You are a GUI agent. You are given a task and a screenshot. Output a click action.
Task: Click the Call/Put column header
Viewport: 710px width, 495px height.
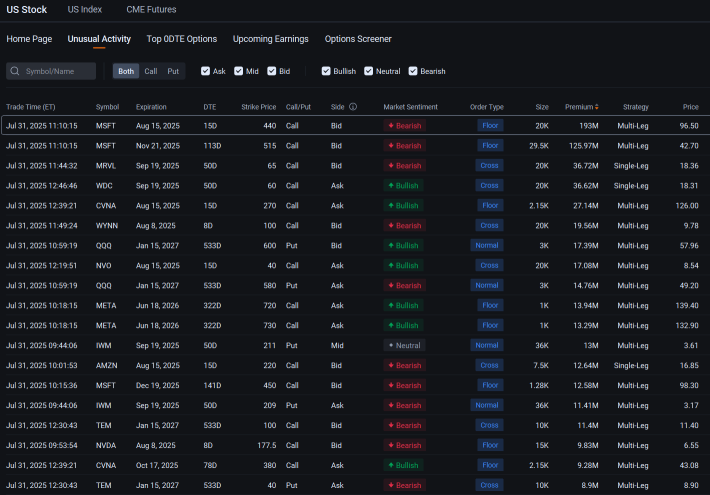(298, 107)
